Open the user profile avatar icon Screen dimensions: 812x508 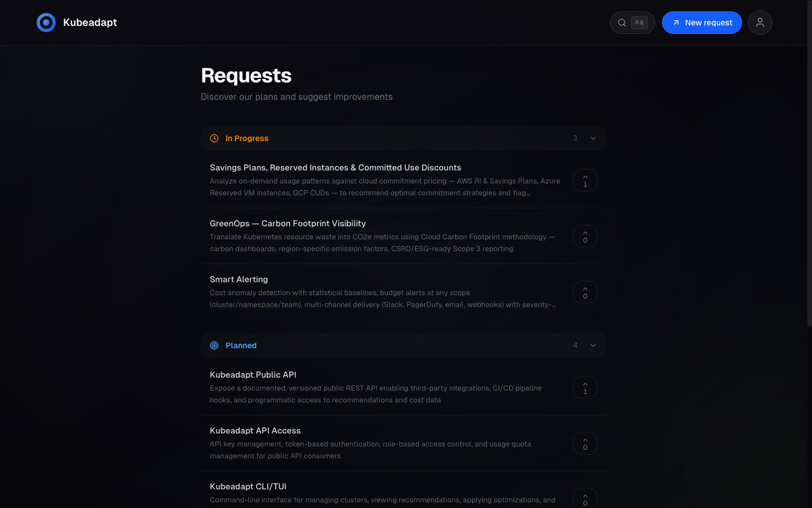click(760, 22)
